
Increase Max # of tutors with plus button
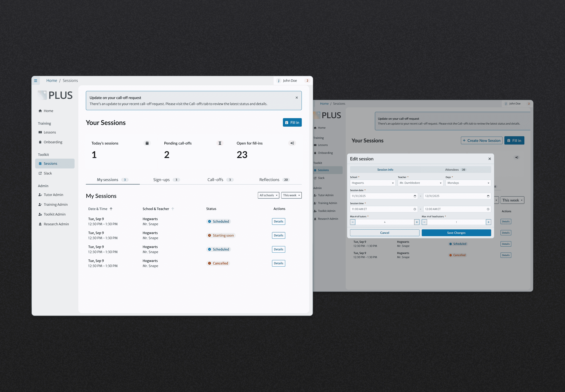coord(417,222)
